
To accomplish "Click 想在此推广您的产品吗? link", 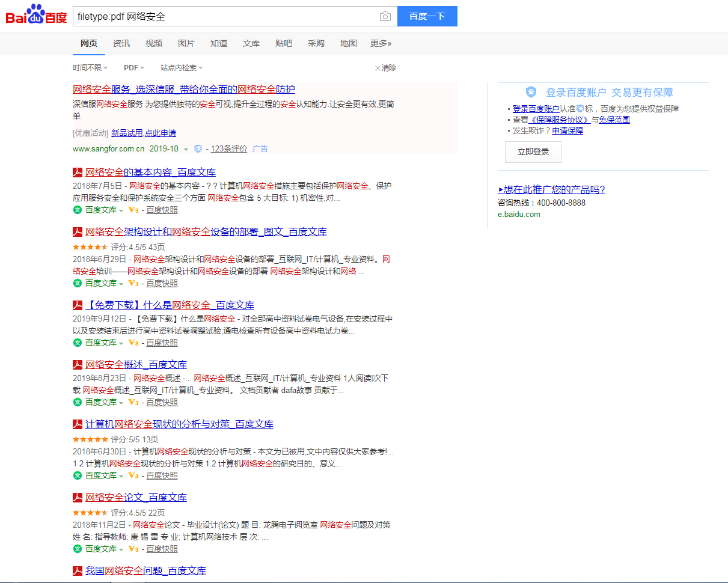I will click(x=551, y=190).
